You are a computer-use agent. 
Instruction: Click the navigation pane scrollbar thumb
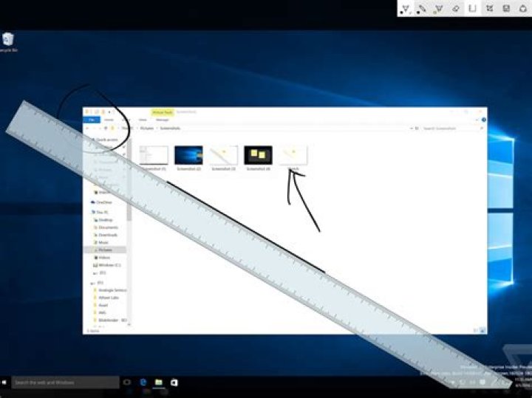[x=129, y=178]
